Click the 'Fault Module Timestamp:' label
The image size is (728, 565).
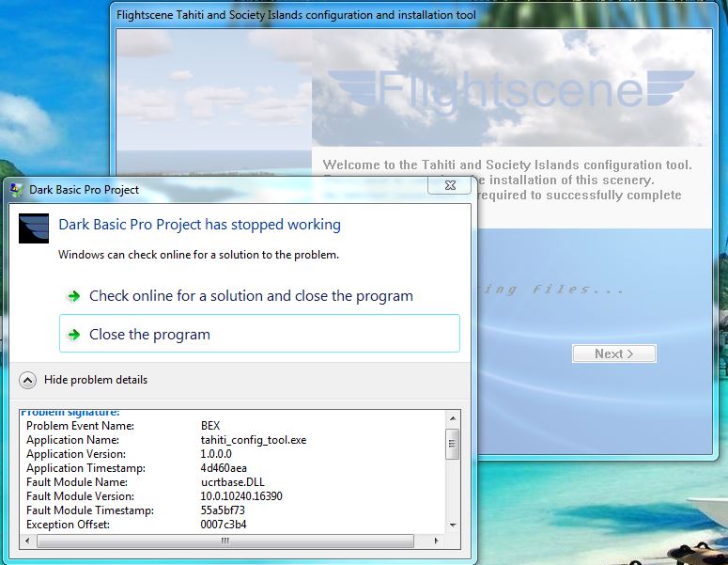coord(90,510)
